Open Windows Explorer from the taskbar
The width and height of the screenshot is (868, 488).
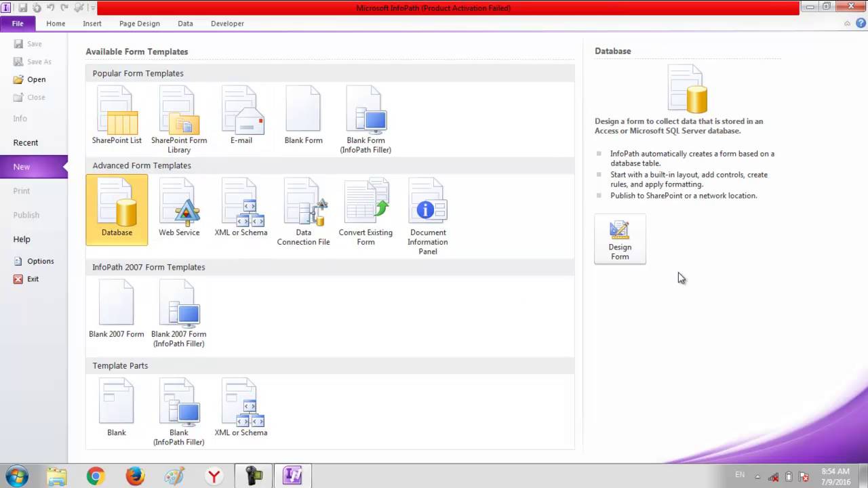click(x=57, y=476)
